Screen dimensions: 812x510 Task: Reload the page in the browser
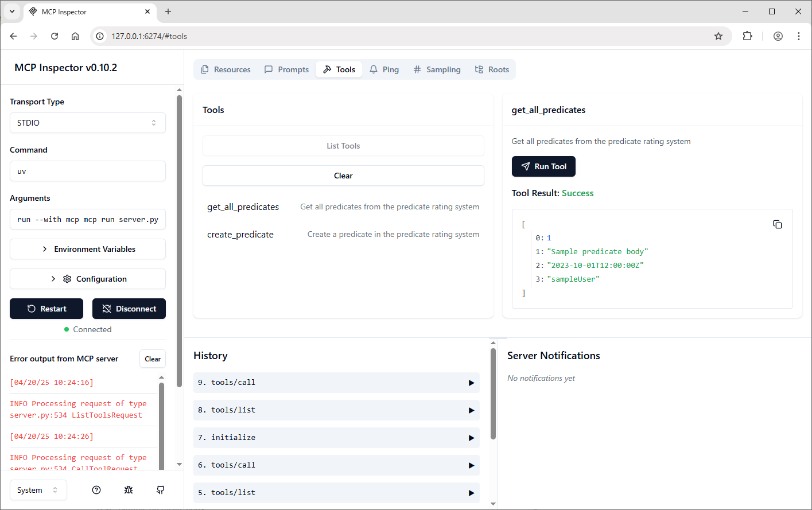[55, 36]
